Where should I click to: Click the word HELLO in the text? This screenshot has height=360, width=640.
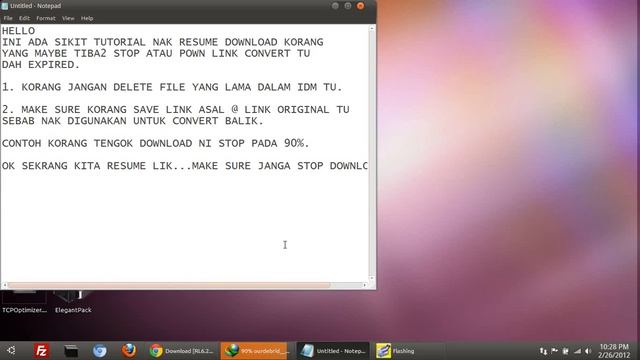click(18, 31)
